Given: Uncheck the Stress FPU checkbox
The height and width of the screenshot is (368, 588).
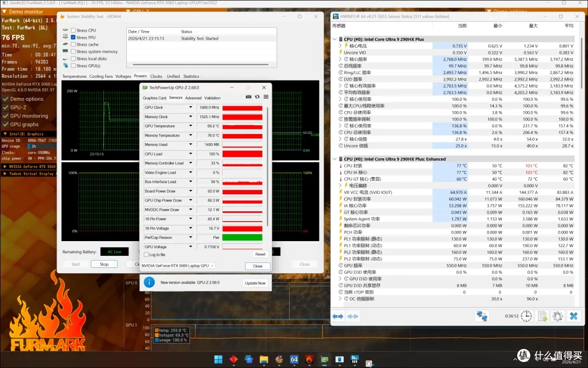Looking at the screenshot, I should [73, 38].
